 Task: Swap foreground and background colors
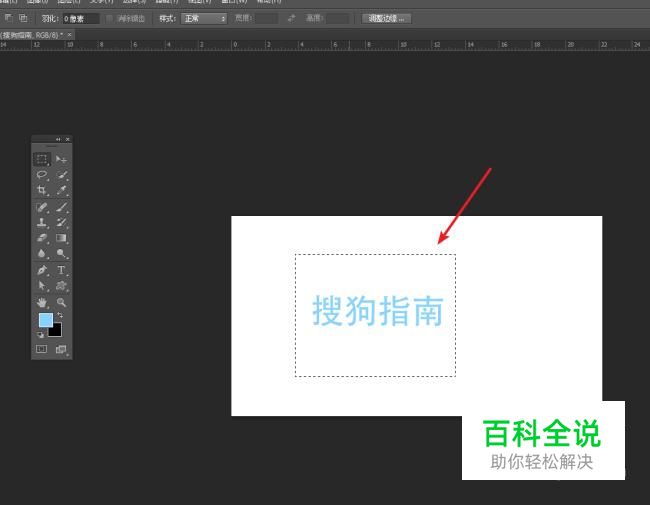pyautogui.click(x=60, y=315)
